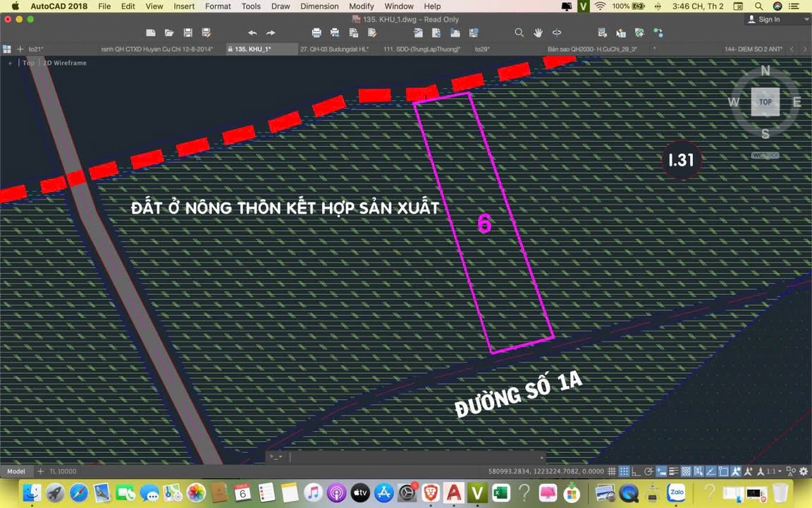Click the Save drawing icon
This screenshot has width=812, height=508.
(187, 32)
